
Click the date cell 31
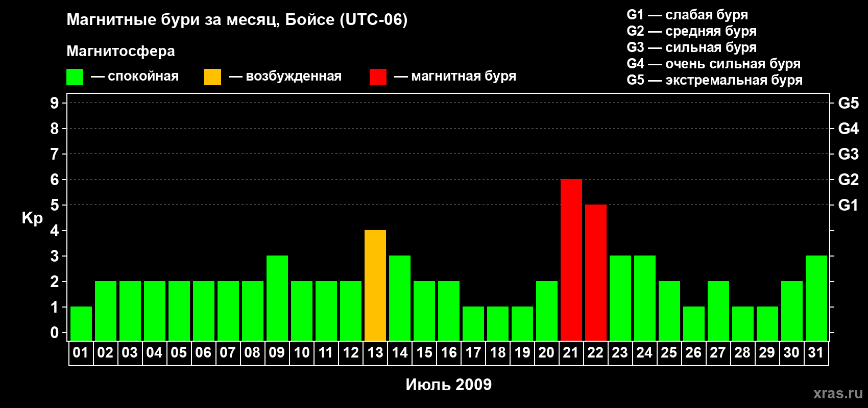point(816,353)
